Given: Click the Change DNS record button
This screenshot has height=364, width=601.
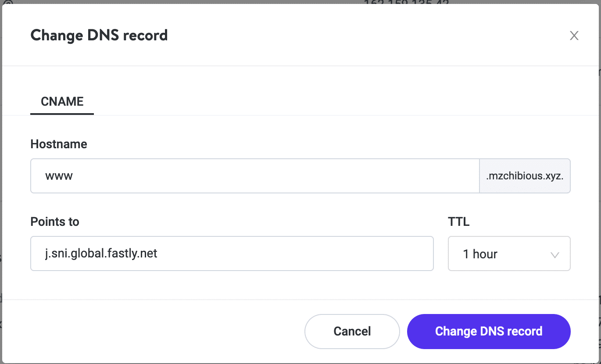Looking at the screenshot, I should pyautogui.click(x=488, y=332).
